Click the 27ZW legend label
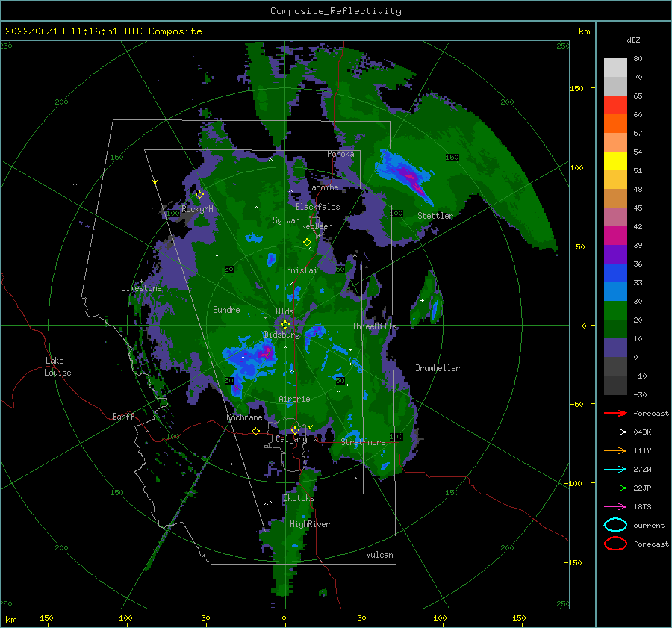 (x=642, y=470)
